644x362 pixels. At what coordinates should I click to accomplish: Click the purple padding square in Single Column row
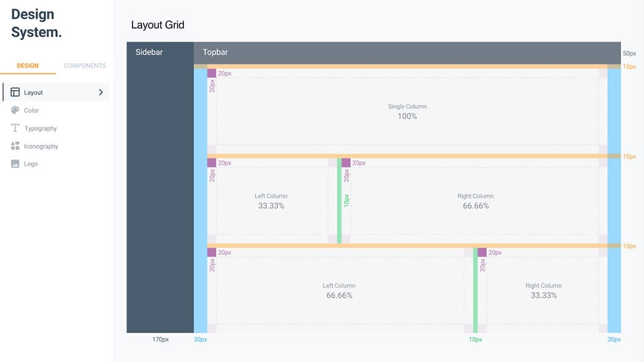point(212,73)
